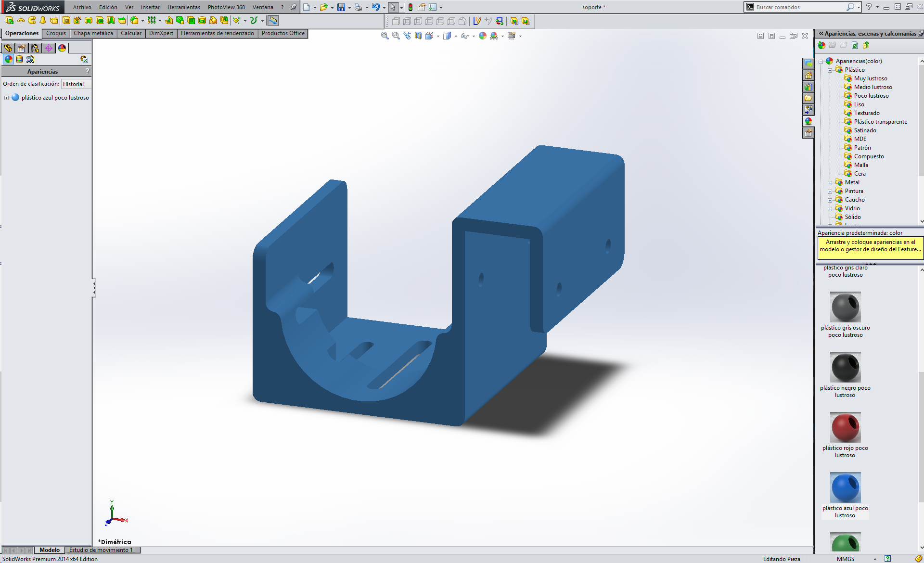Click the add appearance icon in Apariencias panel
The height and width of the screenshot is (563, 924).
pos(821,45)
